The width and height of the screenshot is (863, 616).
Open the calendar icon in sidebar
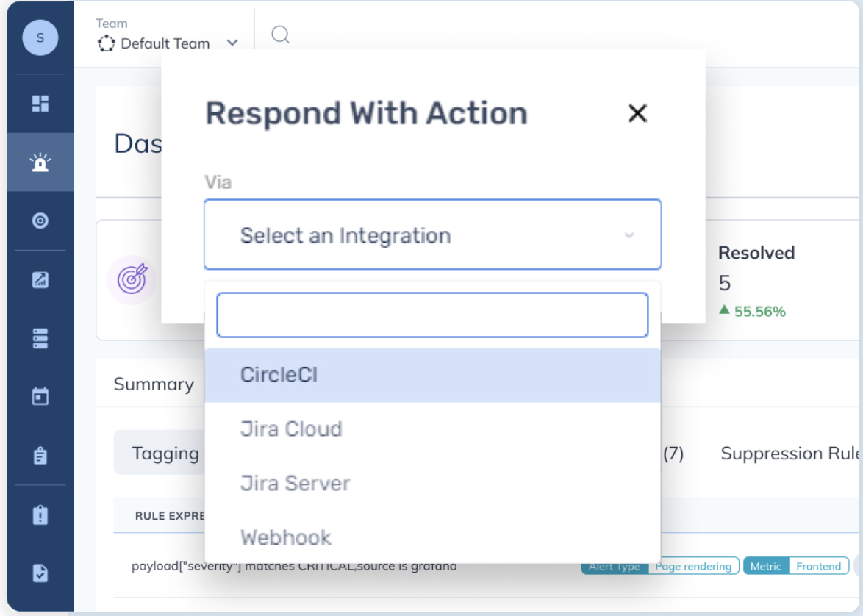coord(40,397)
